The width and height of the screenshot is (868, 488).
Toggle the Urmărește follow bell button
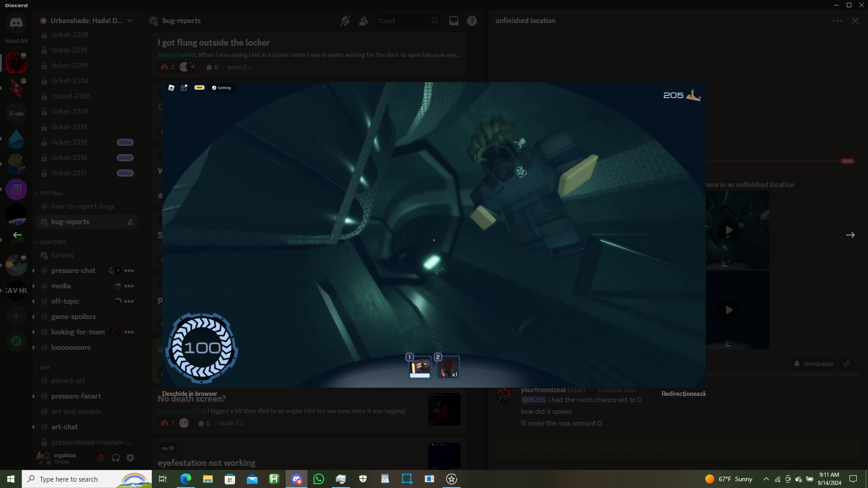(814, 364)
